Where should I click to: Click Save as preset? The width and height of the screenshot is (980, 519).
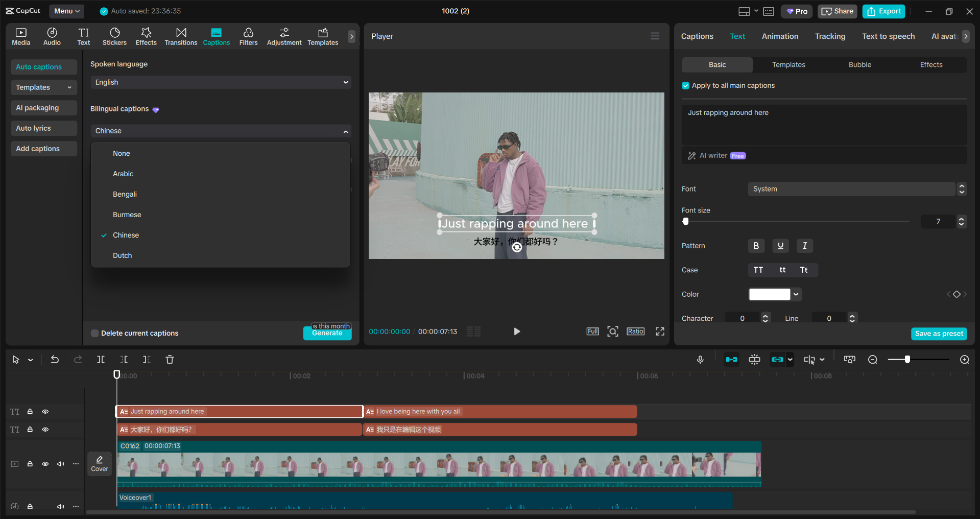tap(938, 333)
